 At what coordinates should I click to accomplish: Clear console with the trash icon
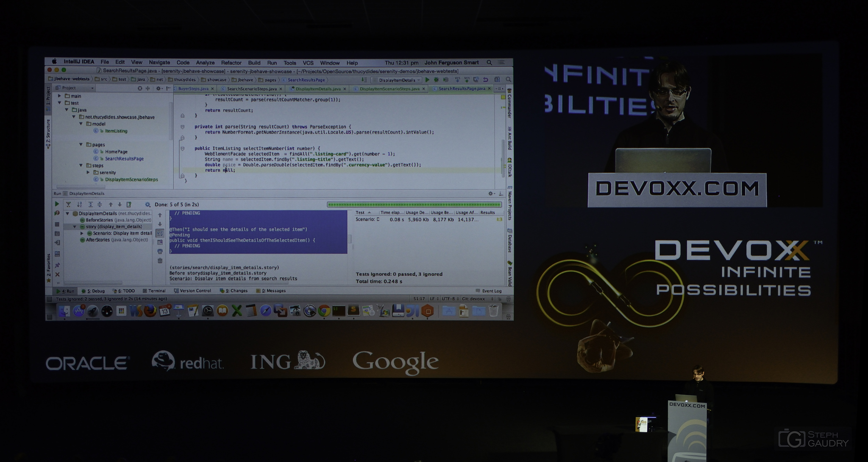pos(160,260)
